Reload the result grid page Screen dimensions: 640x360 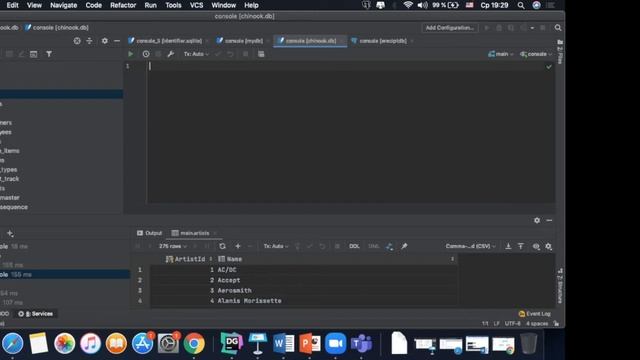point(222,246)
